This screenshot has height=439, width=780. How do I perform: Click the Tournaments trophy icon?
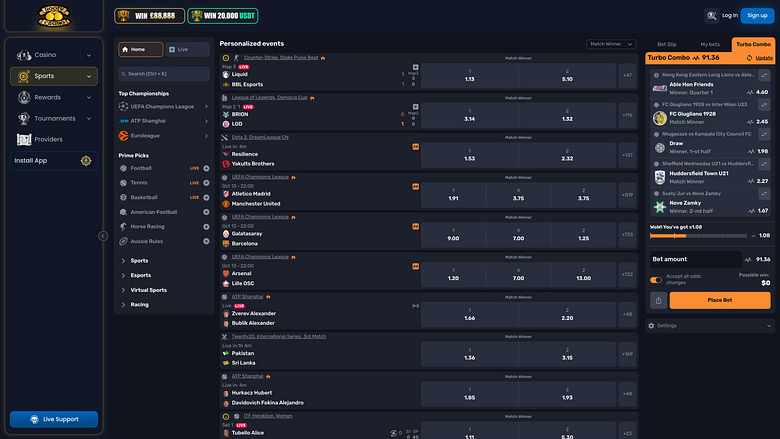point(23,118)
